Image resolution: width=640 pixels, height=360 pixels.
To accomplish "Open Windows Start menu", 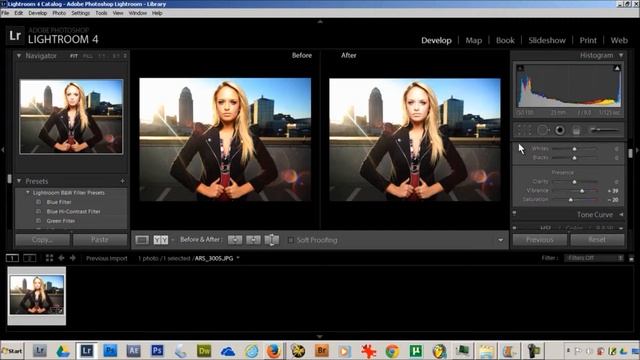I will pos(12,351).
